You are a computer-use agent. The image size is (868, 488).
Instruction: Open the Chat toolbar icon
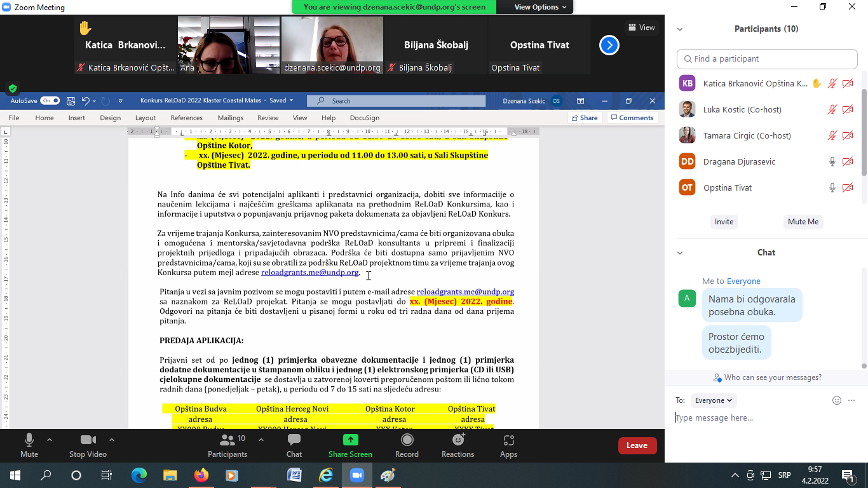click(294, 440)
